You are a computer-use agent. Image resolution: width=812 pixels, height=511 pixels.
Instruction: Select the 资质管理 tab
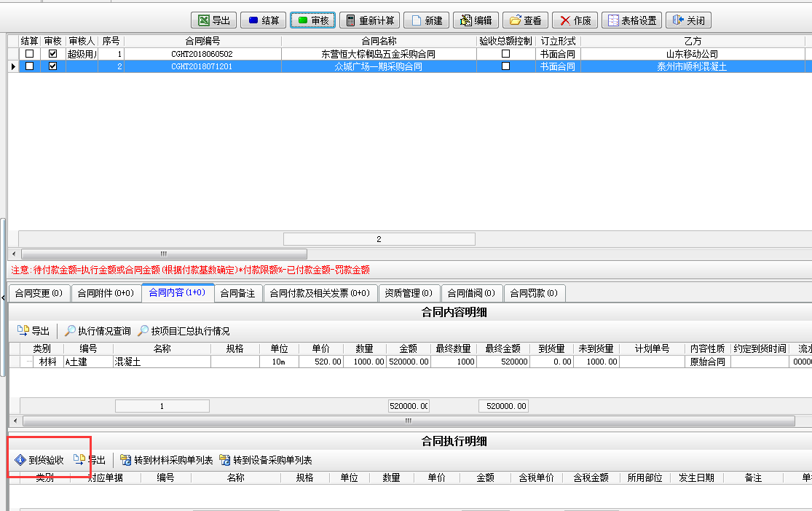409,293
